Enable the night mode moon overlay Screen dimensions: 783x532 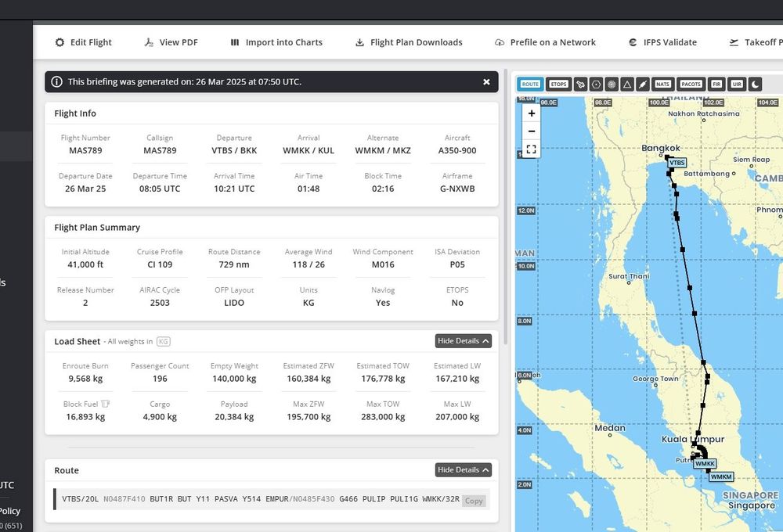click(756, 84)
